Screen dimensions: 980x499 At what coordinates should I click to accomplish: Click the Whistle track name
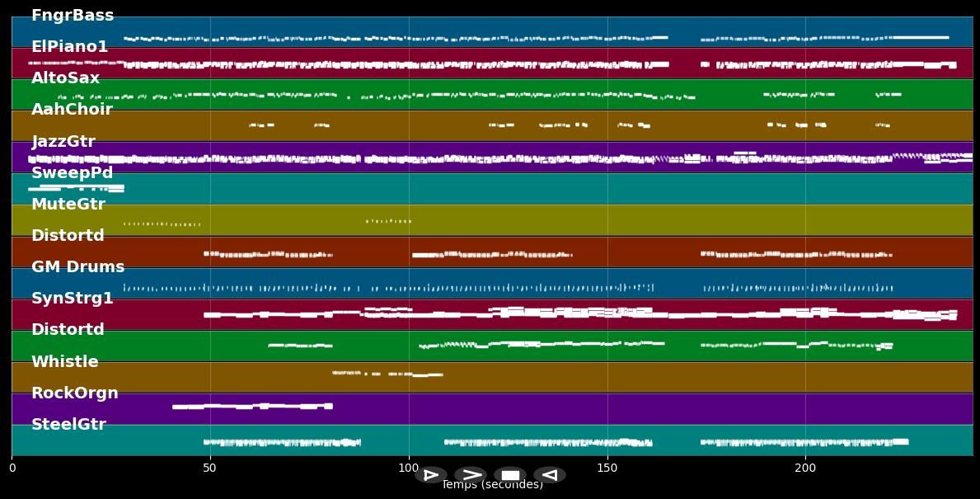coord(64,362)
